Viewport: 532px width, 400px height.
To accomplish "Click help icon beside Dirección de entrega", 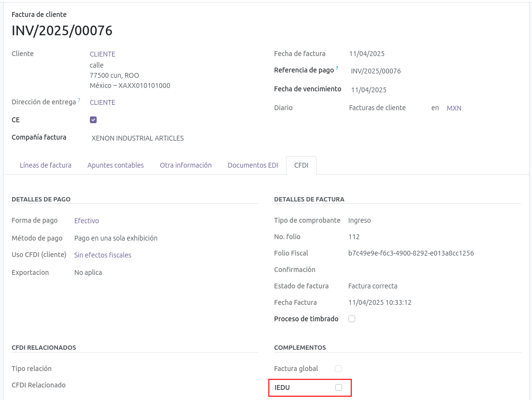I will click(x=79, y=100).
